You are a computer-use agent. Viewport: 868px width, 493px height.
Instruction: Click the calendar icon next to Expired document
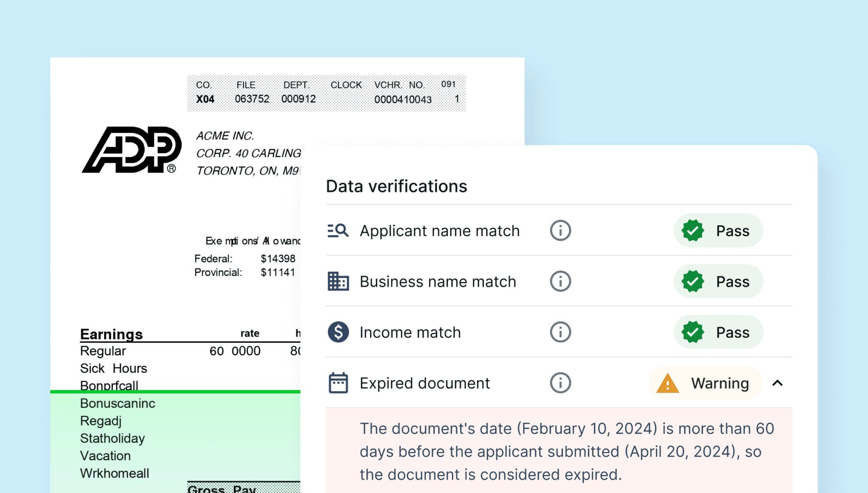[x=338, y=382]
